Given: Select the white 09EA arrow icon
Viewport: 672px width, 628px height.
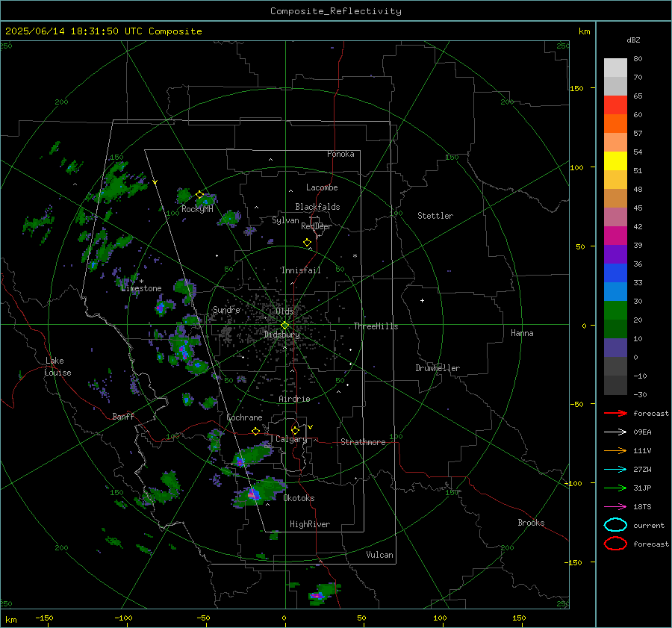Looking at the screenshot, I should pyautogui.click(x=615, y=432).
